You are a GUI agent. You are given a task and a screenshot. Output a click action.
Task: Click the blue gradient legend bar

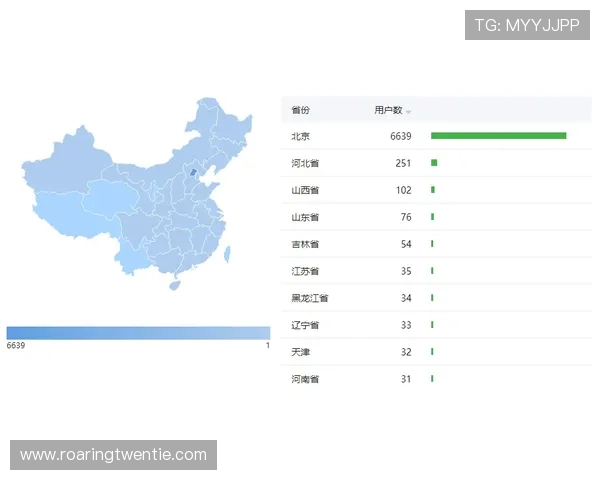[139, 333]
